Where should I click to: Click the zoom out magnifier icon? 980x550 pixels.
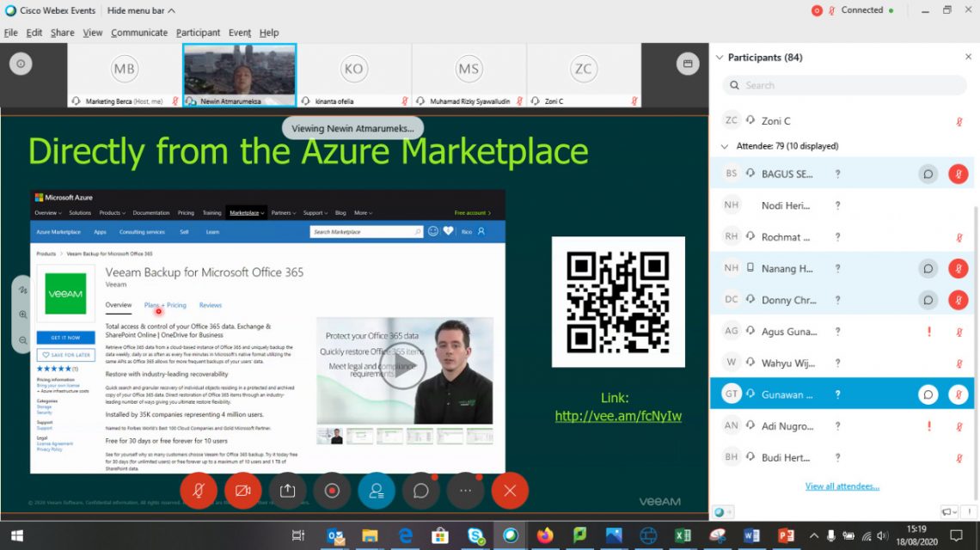click(x=22, y=340)
